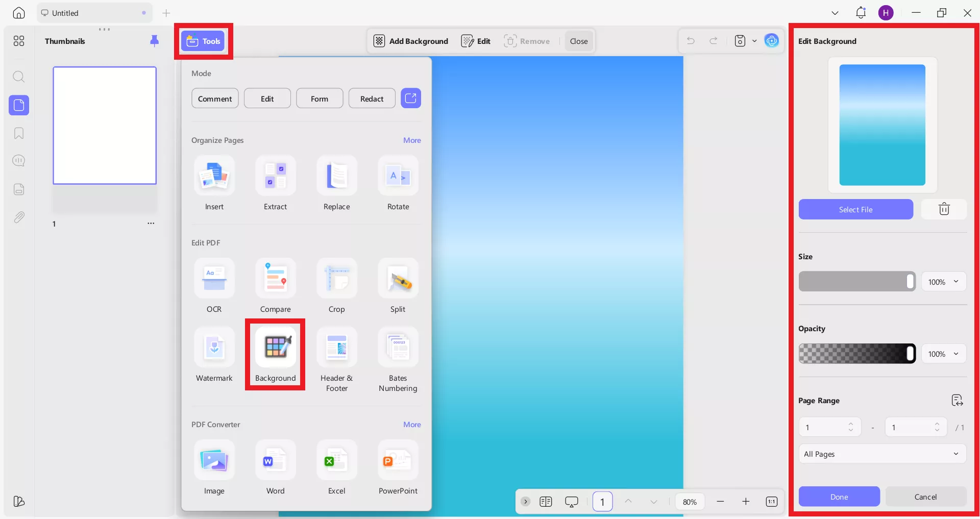This screenshot has height=519, width=980.
Task: Launch the OCR tool
Action: tap(214, 286)
